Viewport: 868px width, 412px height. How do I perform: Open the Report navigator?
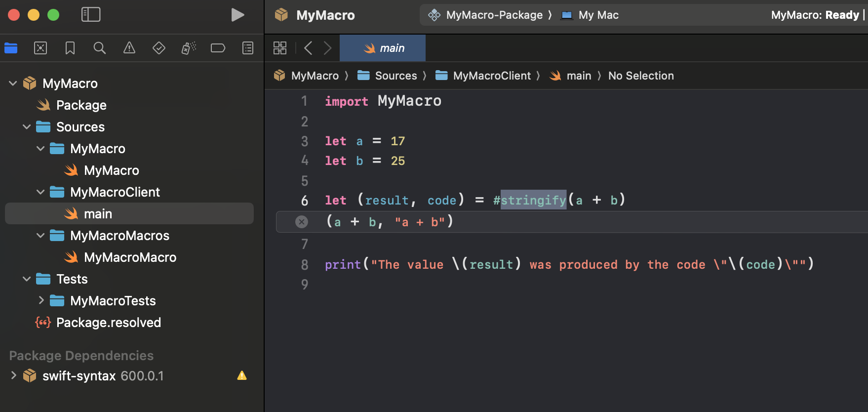pyautogui.click(x=248, y=48)
